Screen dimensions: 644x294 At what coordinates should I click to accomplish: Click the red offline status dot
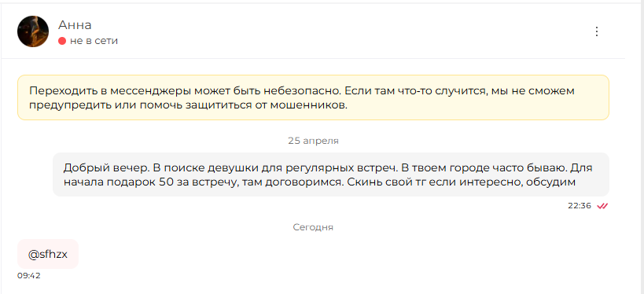(x=62, y=41)
